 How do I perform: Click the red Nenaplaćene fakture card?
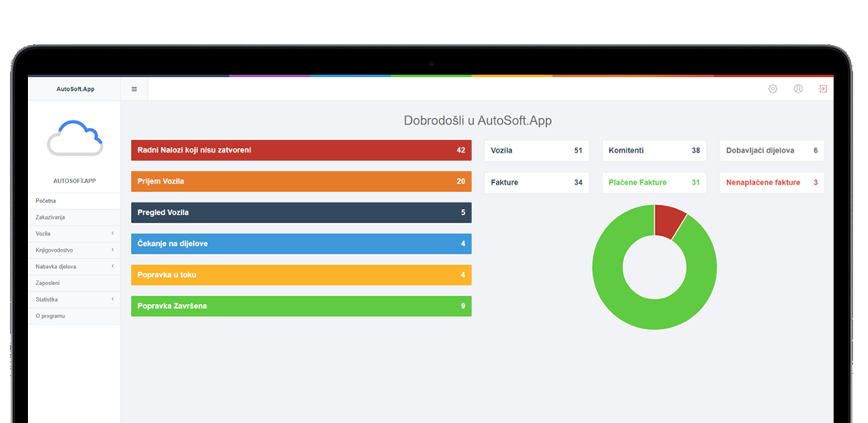coord(771,182)
